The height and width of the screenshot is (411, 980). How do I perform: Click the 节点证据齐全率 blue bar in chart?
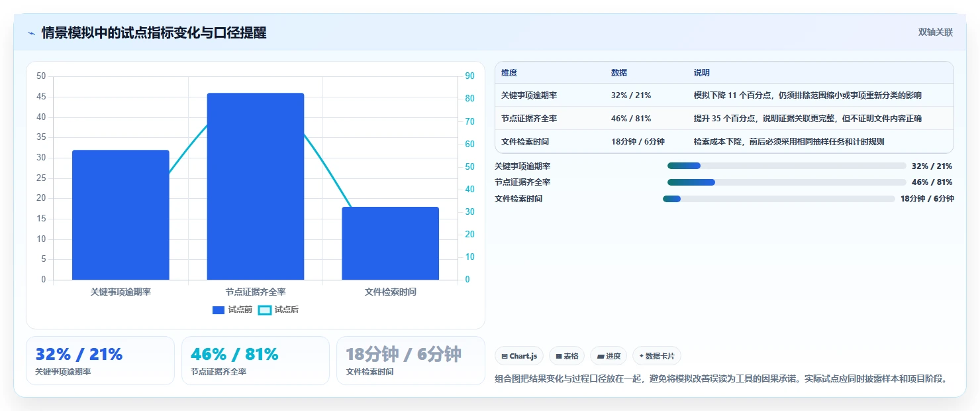(256, 186)
